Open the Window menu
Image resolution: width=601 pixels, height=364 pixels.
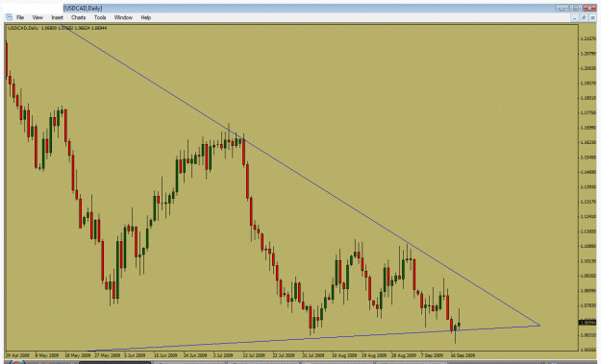tap(123, 17)
